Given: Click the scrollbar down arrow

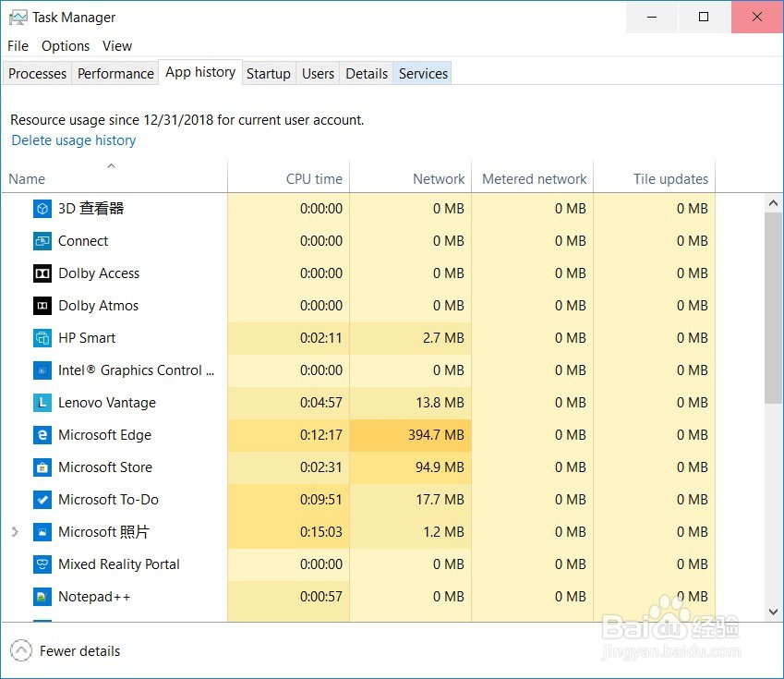Looking at the screenshot, I should [x=774, y=612].
